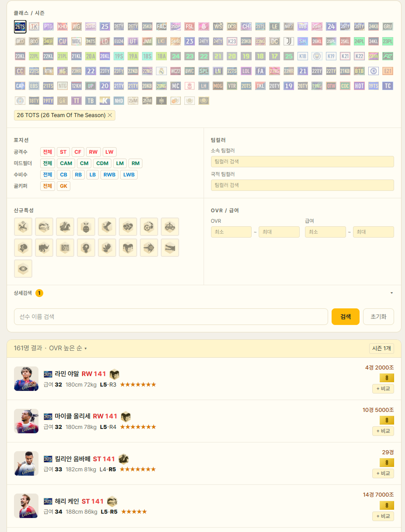405x532 pixels.
Task: Pick the police car trait icon
Action: click(x=170, y=227)
